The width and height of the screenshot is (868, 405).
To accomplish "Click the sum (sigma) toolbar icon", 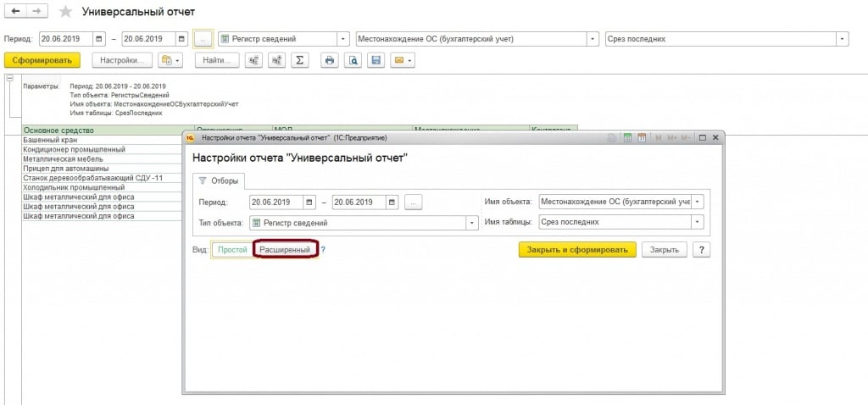I will point(299,60).
